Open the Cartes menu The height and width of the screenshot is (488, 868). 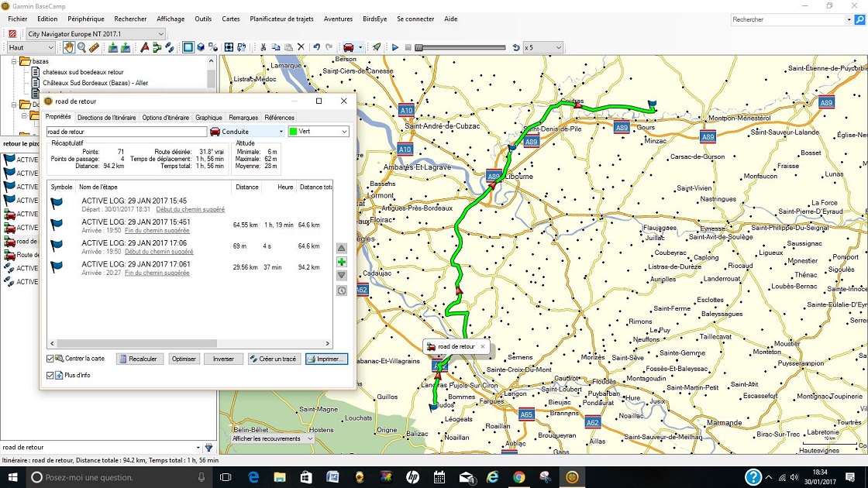pyautogui.click(x=230, y=19)
